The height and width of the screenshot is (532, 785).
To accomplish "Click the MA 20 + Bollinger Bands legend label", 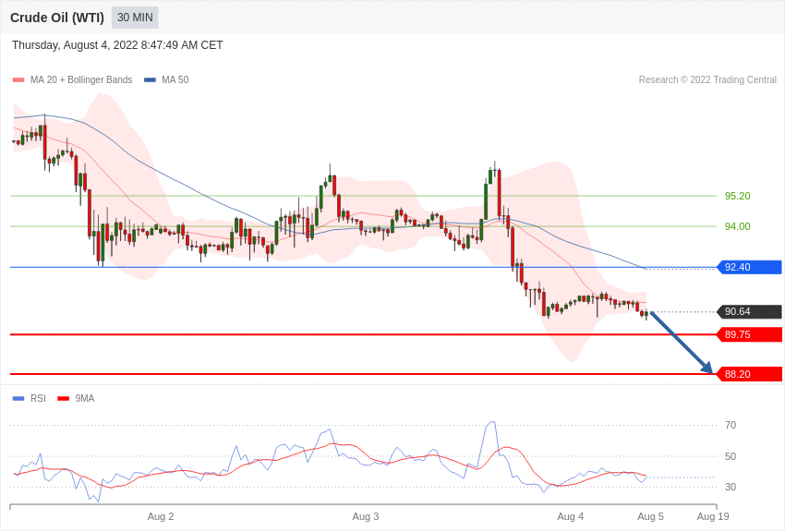I will [x=81, y=79].
